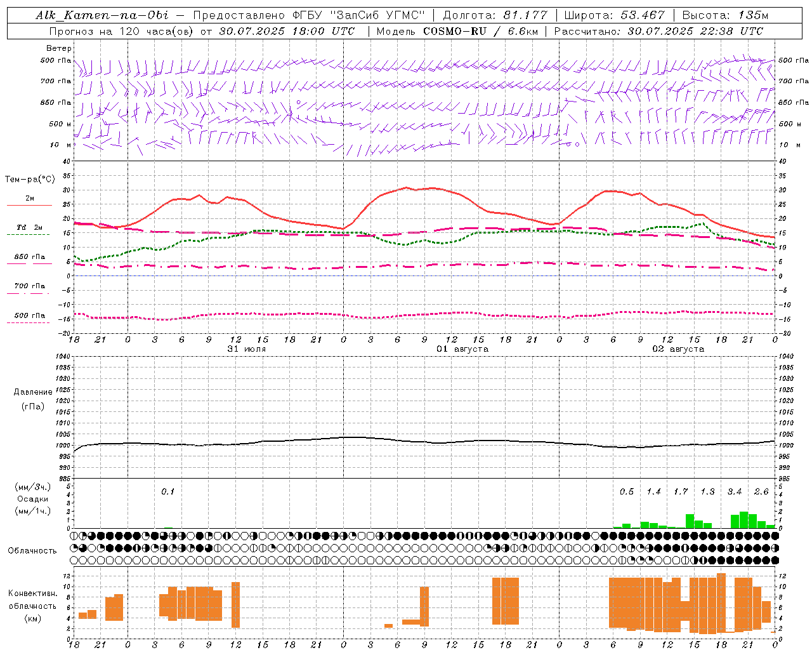Click the latitude value Широта: 53.467
This screenshot has width=812, height=650.
pos(614,15)
